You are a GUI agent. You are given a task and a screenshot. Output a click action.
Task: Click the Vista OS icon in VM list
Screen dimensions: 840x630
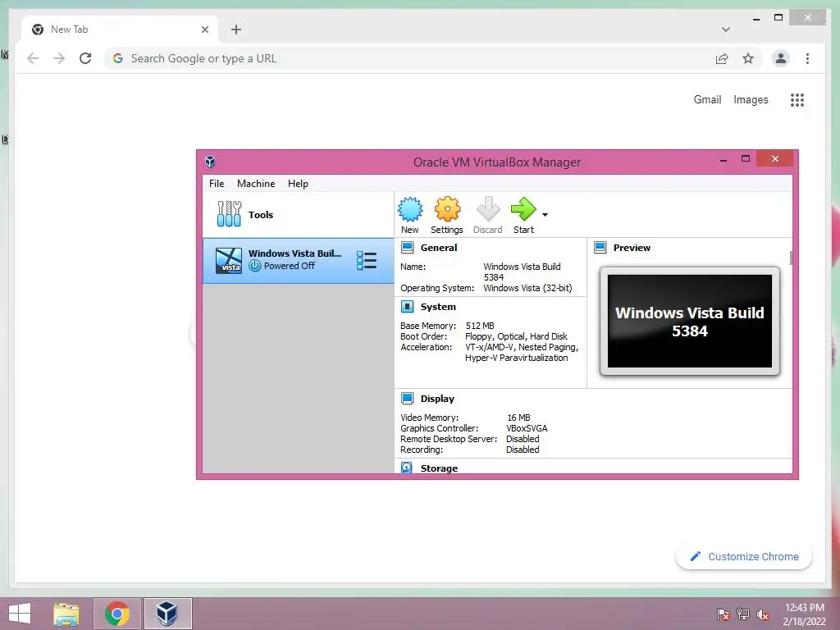coord(229,261)
